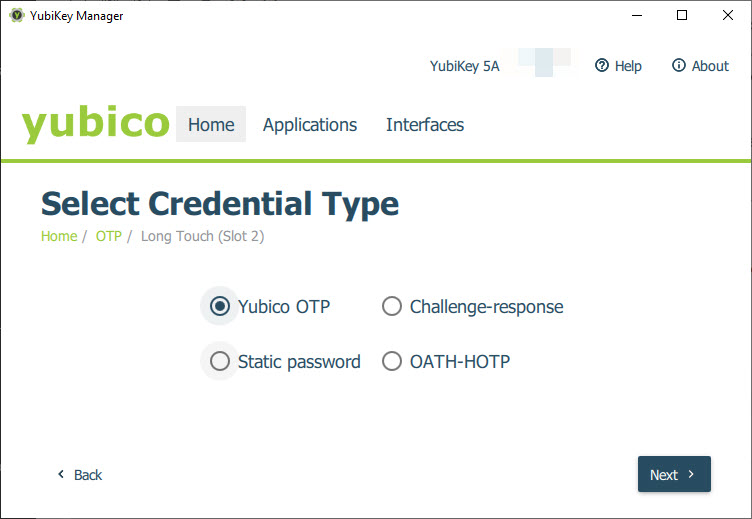This screenshot has width=752, height=519.
Task: Follow the Home breadcrumb link
Action: tap(59, 236)
